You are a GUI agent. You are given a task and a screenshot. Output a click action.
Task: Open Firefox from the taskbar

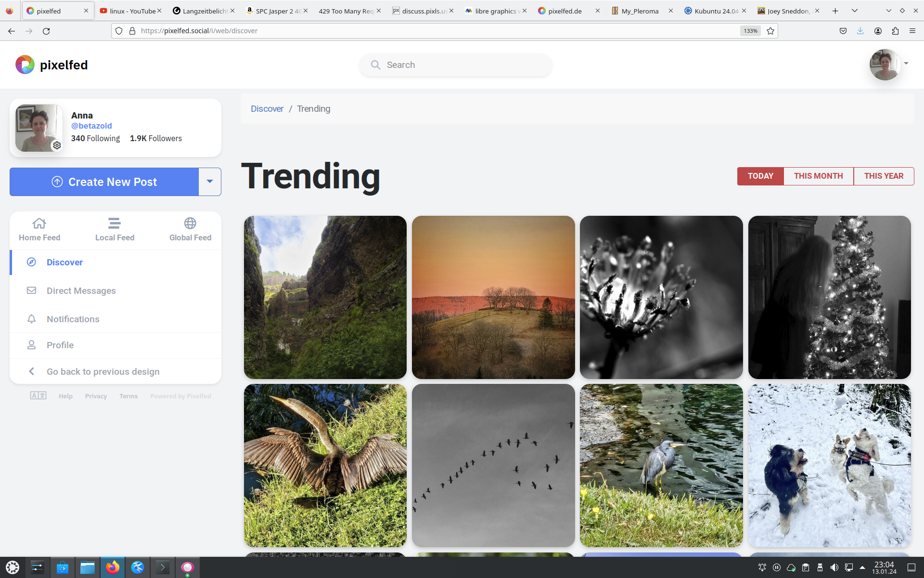click(x=113, y=567)
